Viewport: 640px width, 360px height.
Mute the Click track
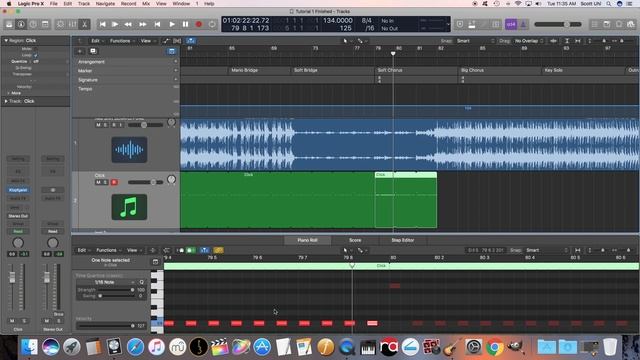pos(98,182)
